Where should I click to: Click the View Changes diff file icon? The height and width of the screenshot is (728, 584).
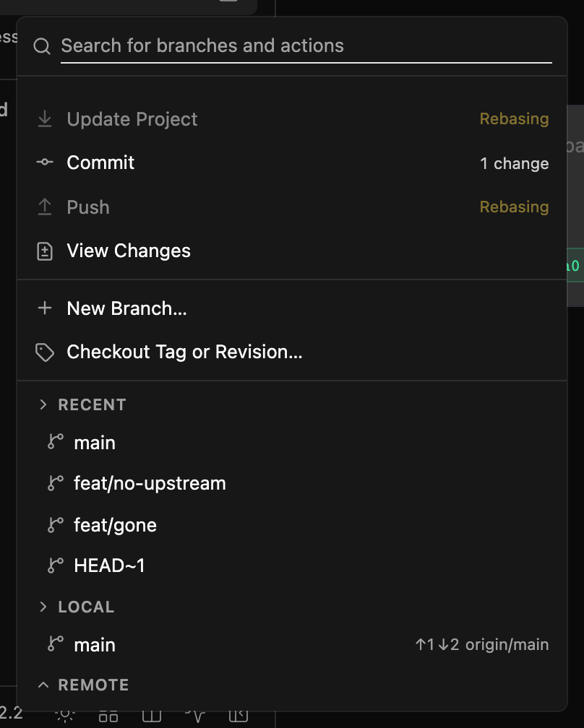(x=45, y=251)
